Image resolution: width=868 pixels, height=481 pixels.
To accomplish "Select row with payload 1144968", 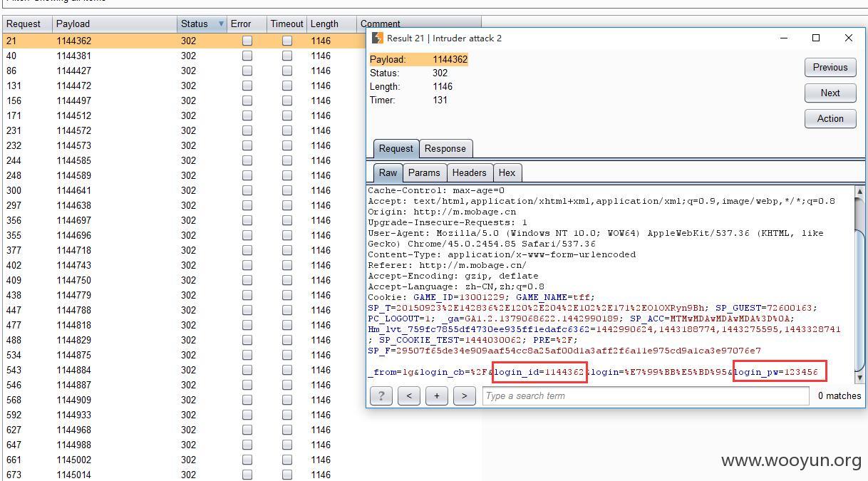I will [x=242, y=430].
